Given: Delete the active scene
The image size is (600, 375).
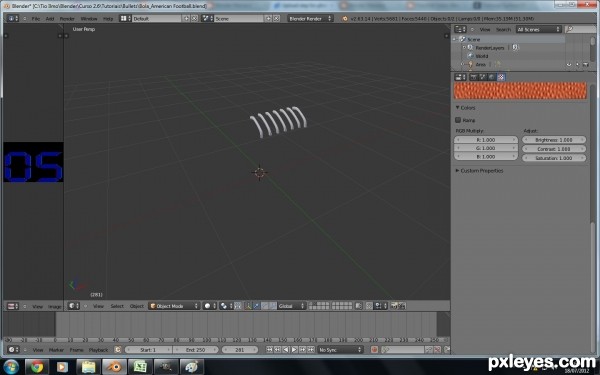Looking at the screenshot, I should point(276,18).
